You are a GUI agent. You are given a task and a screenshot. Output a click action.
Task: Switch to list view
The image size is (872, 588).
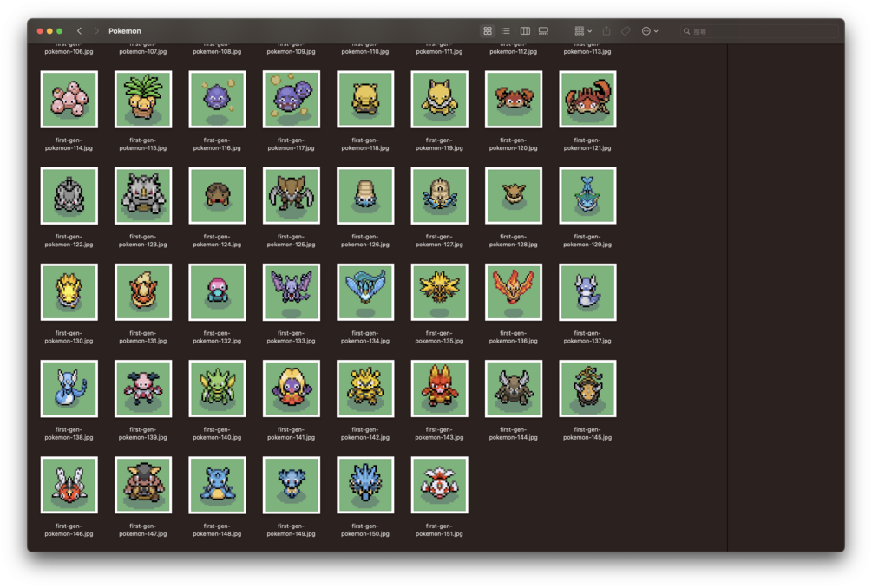[506, 31]
